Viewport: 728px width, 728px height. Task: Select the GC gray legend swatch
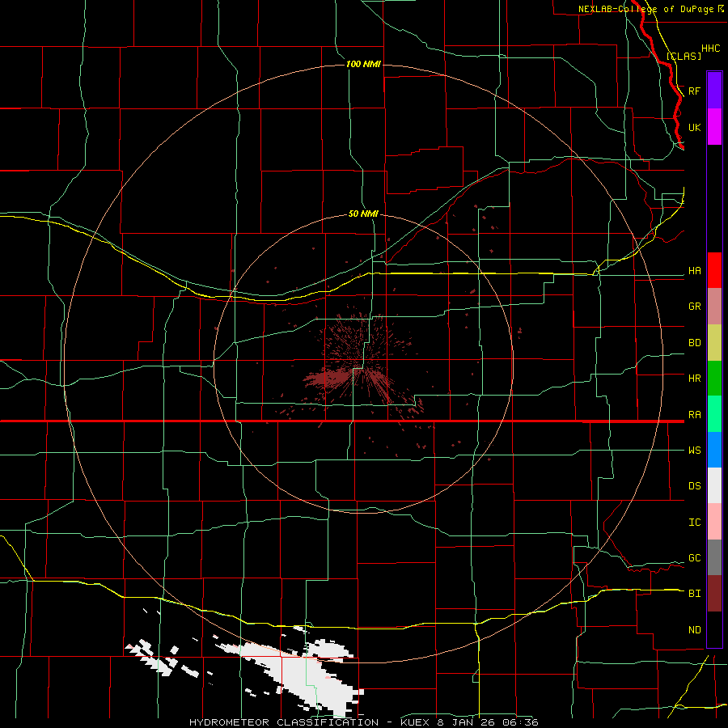(x=714, y=557)
